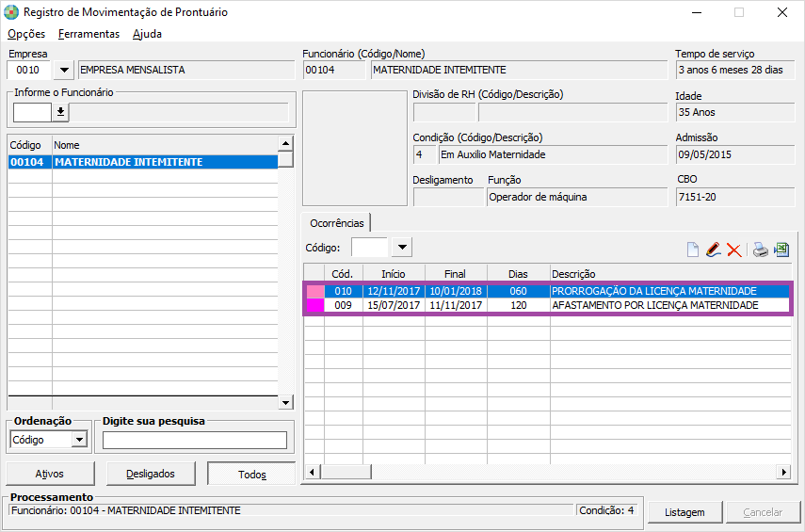This screenshot has width=805, height=532.
Task: Open the Ferramentas menu
Action: (x=89, y=34)
